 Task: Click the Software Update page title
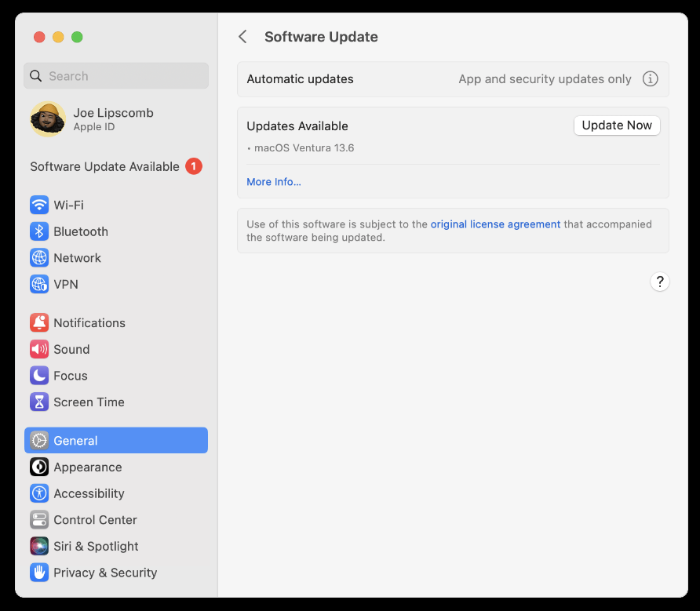[x=321, y=37]
